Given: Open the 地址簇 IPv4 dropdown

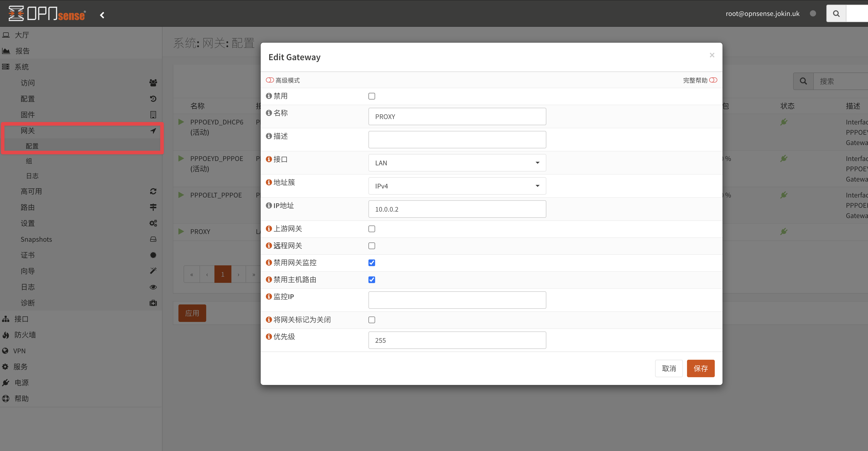Looking at the screenshot, I should pos(457,186).
